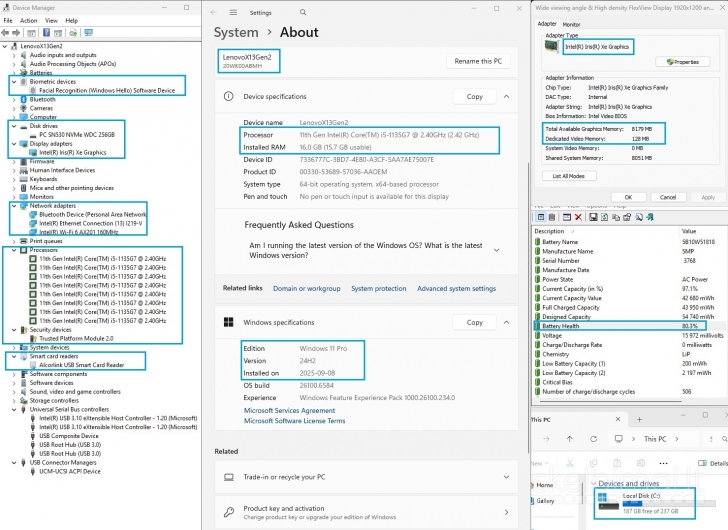The width and height of the screenshot is (728, 530).
Task: Click the Rename this PC button
Action: 478,61
